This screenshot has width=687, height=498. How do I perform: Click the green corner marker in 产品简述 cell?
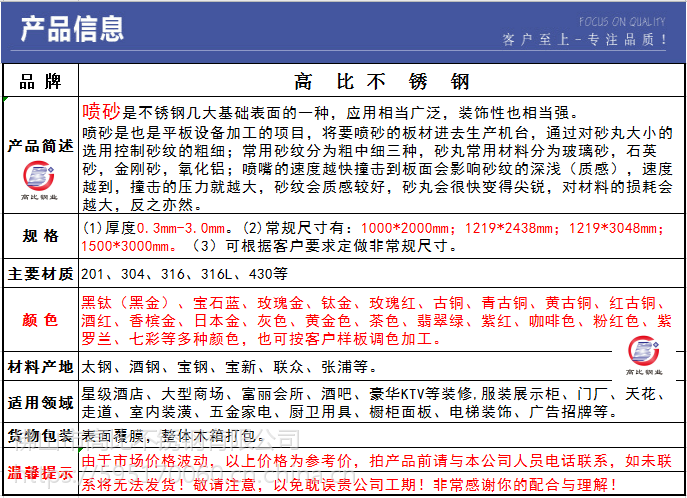6,101
